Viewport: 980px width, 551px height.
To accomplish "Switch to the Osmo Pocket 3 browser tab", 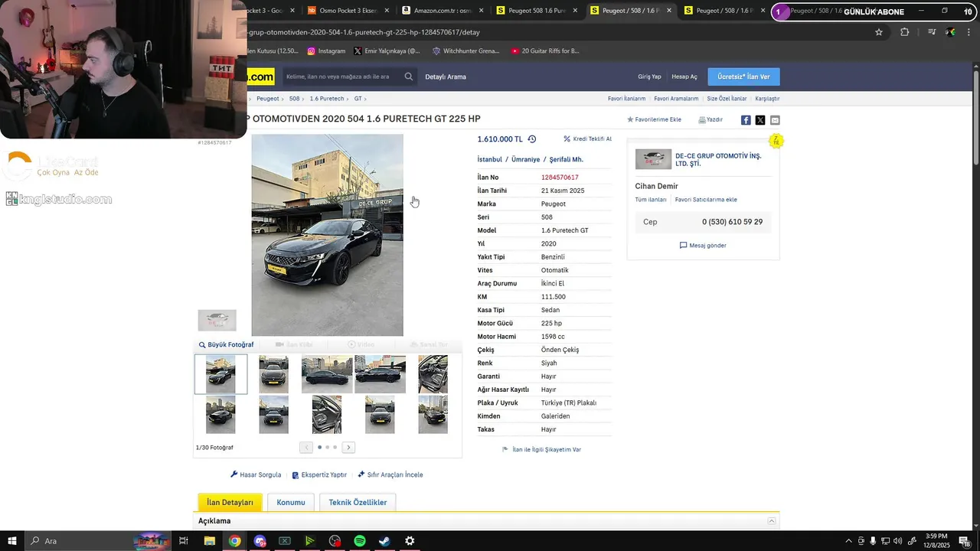I will [348, 11].
